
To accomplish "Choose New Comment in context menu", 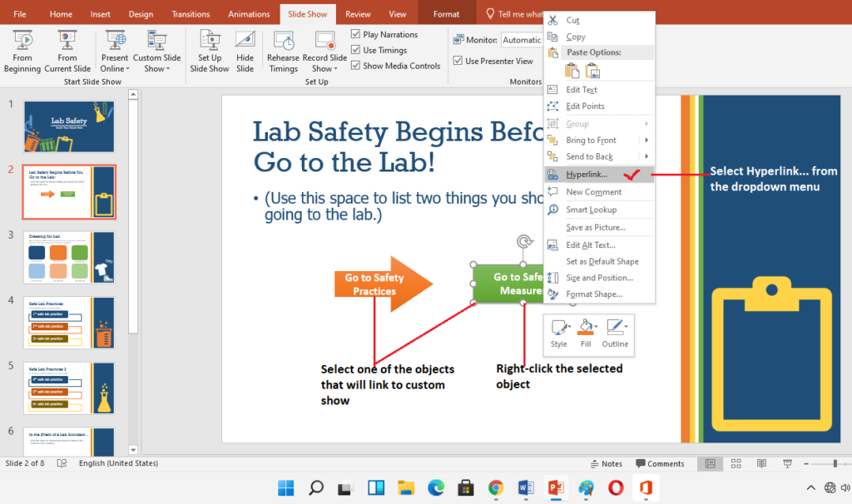I will (x=599, y=192).
